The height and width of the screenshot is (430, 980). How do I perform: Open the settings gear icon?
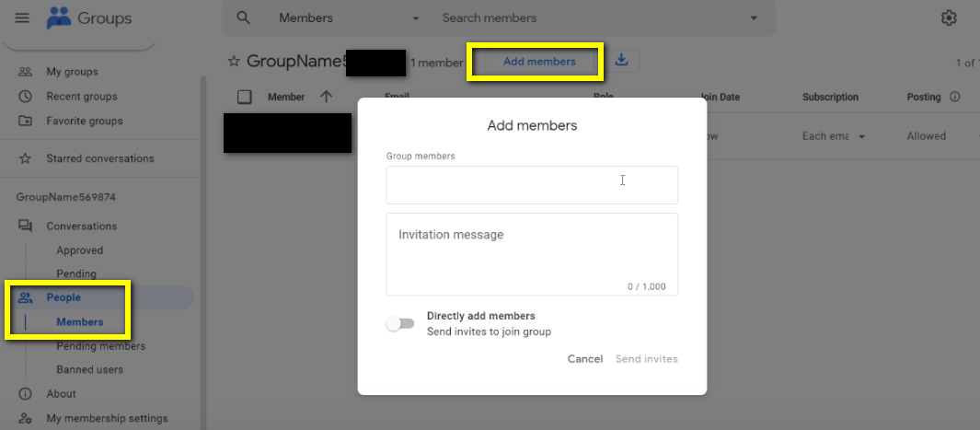949,18
